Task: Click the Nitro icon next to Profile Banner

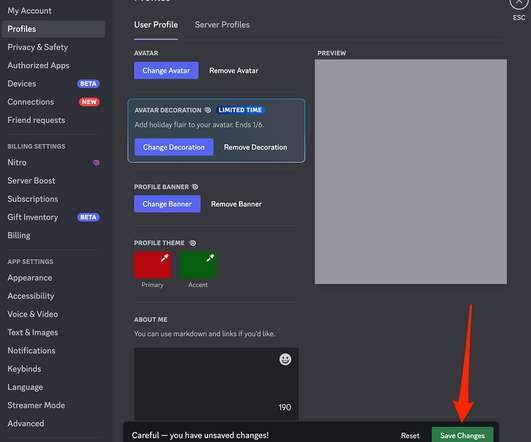Action: pos(195,187)
